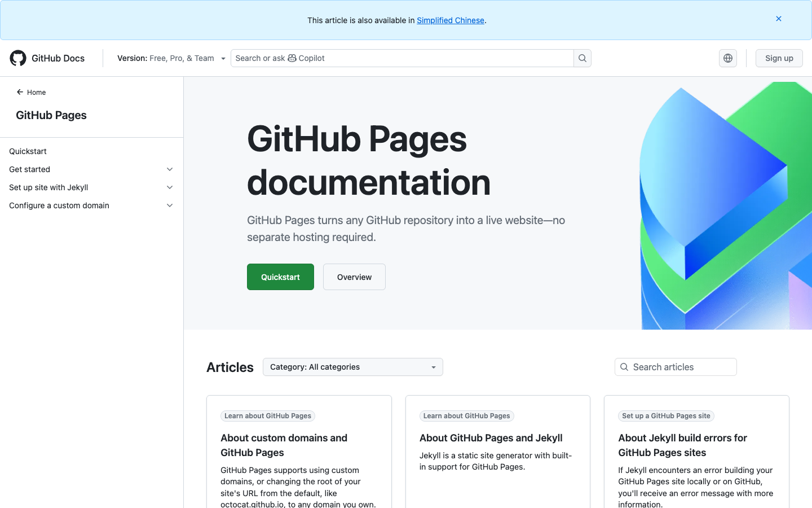
Task: Open About Jekyll build errors article
Action: [682, 445]
